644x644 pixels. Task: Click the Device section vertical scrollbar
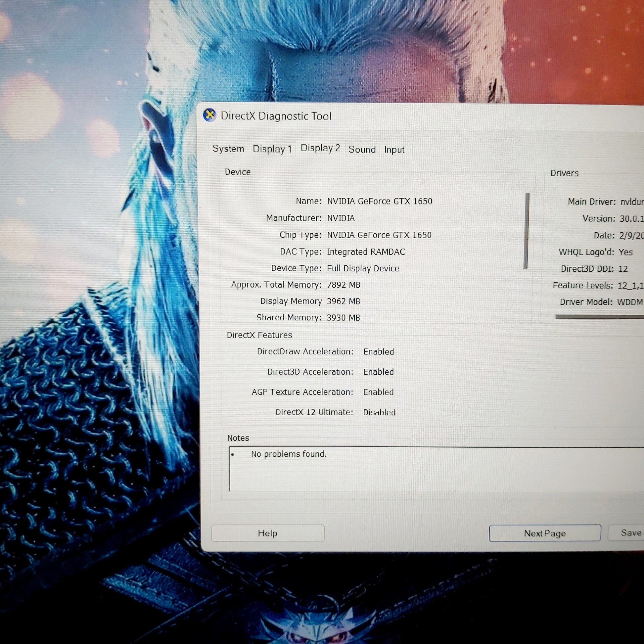526,231
